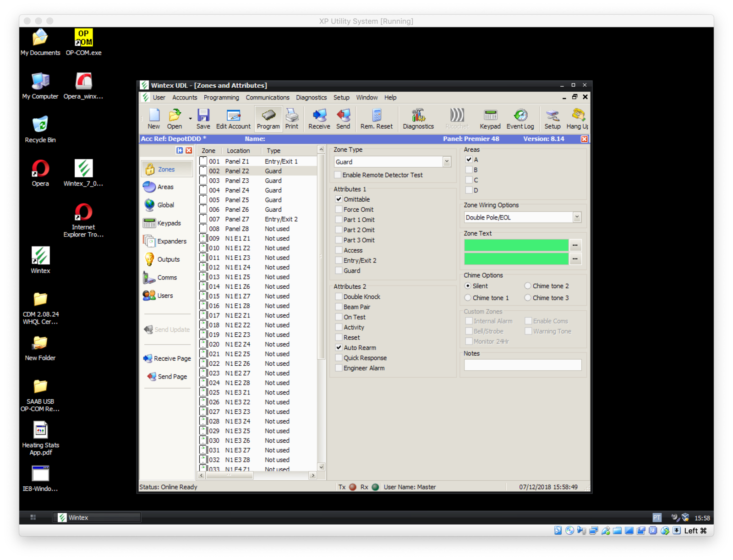The width and height of the screenshot is (733, 560).
Task: Toggle the Auto Rearm checkbox
Action: (339, 348)
